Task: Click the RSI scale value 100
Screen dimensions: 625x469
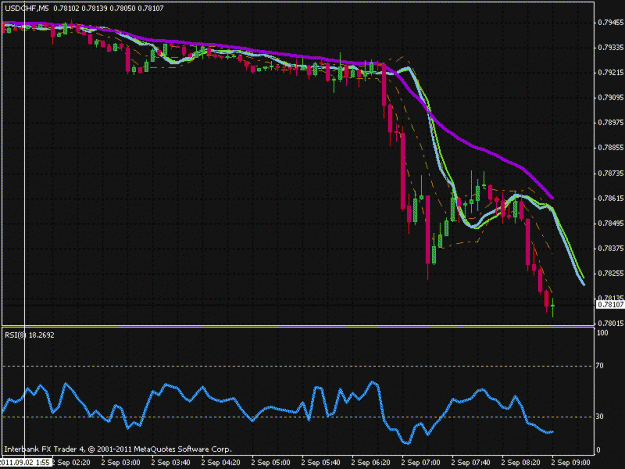Action: tap(603, 333)
